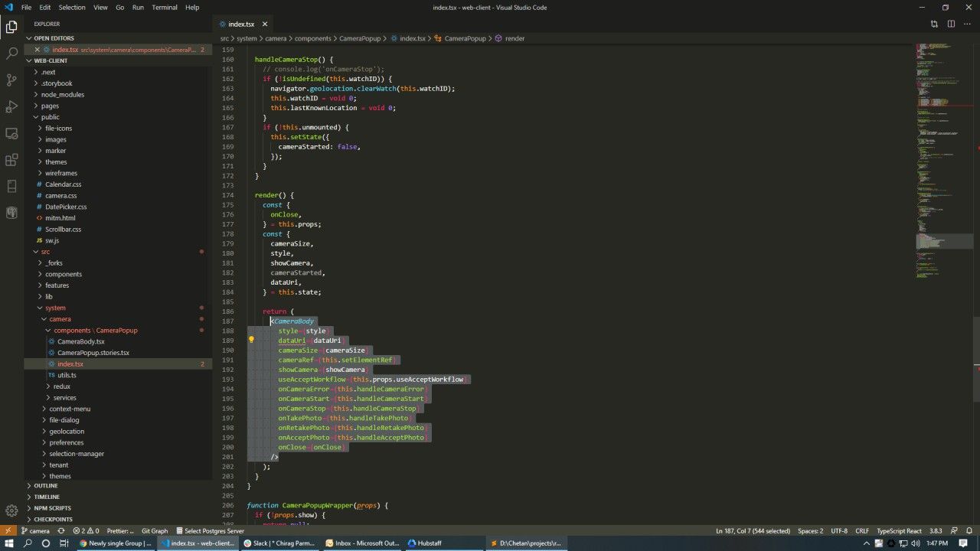Click the Open Changes compare icon

[x=934, y=24]
